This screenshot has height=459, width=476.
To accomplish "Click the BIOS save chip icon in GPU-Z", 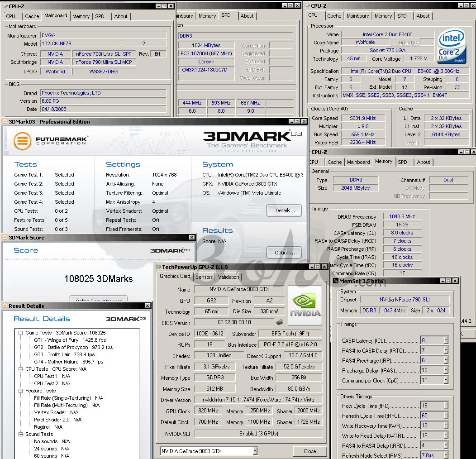I will 280,322.
